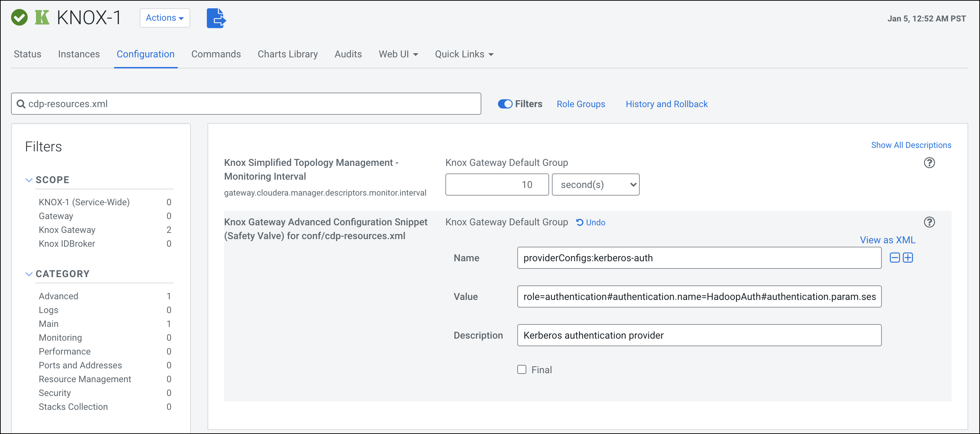This screenshot has height=434, width=980.
Task: Remove the kerberos-auth entry with minus icon
Action: (894, 258)
